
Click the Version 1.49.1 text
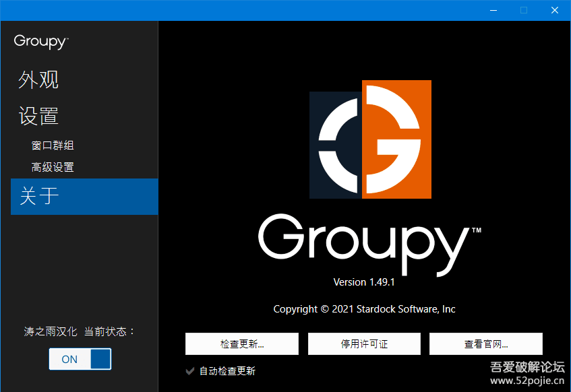tap(364, 282)
